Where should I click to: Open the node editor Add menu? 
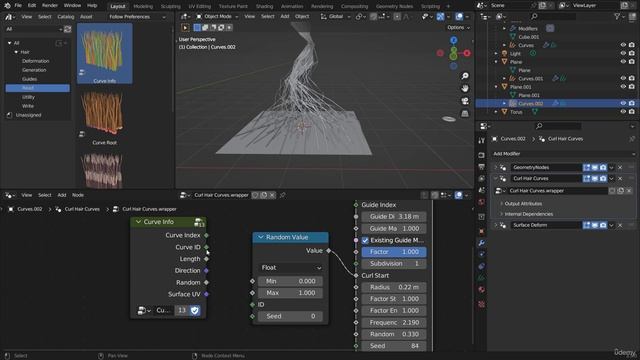[62, 195]
